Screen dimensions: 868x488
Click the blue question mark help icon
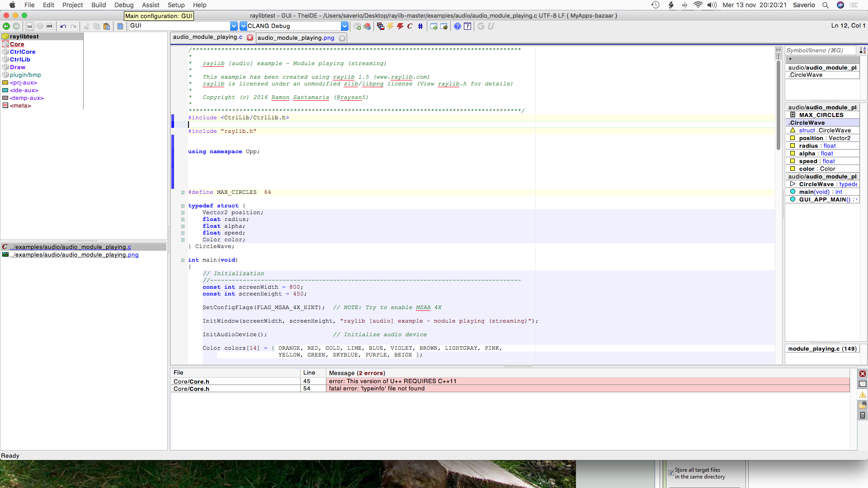458,26
